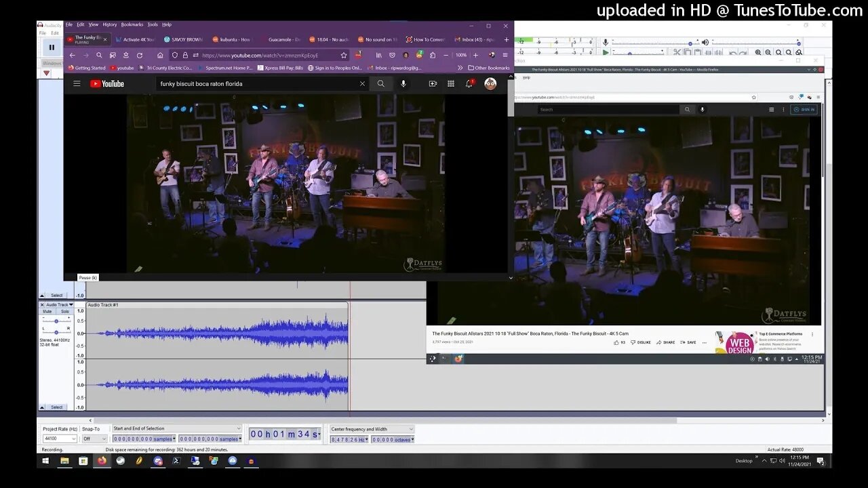Click SHARE under the background video
868x488 pixels.
[x=665, y=342]
